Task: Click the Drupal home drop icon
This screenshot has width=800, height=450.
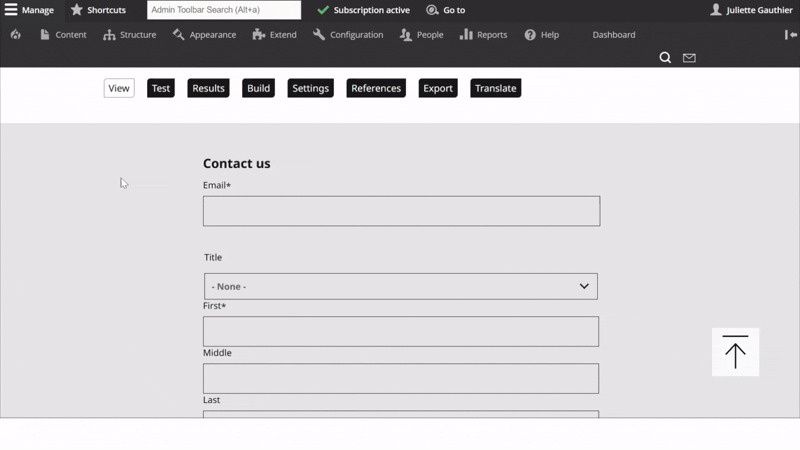Action: [x=16, y=34]
